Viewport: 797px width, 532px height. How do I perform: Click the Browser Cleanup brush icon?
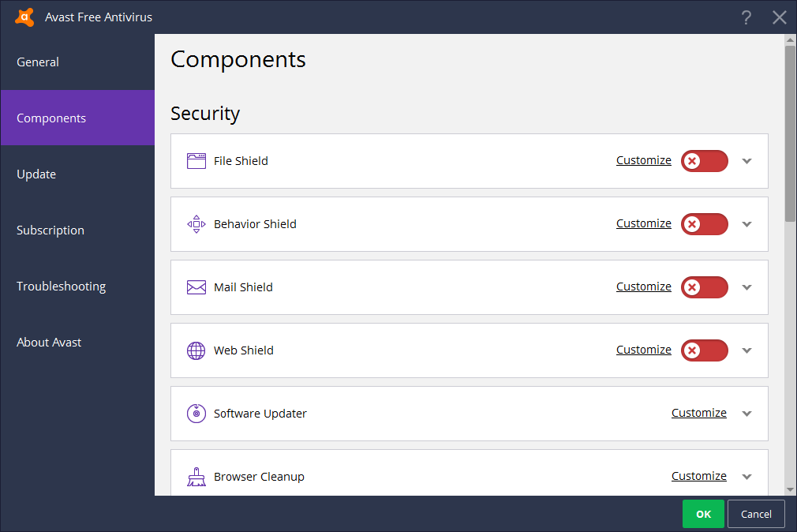click(x=196, y=476)
